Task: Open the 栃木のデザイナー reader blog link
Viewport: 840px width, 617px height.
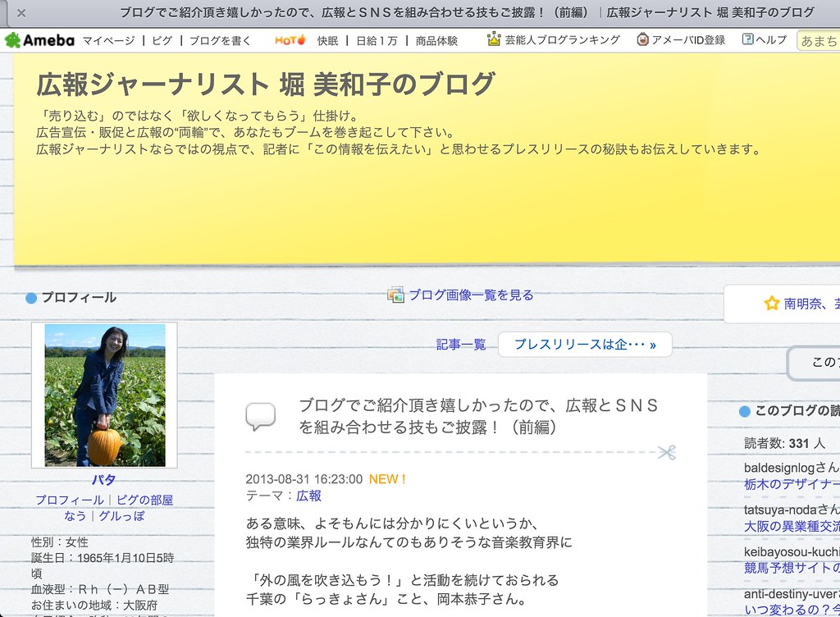Action: click(792, 484)
